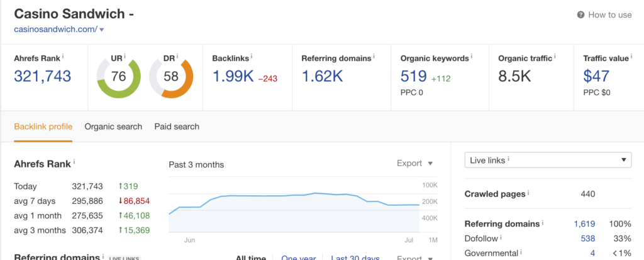Click the Crawled pages value 440
The width and height of the screenshot is (644, 260).
588,194
